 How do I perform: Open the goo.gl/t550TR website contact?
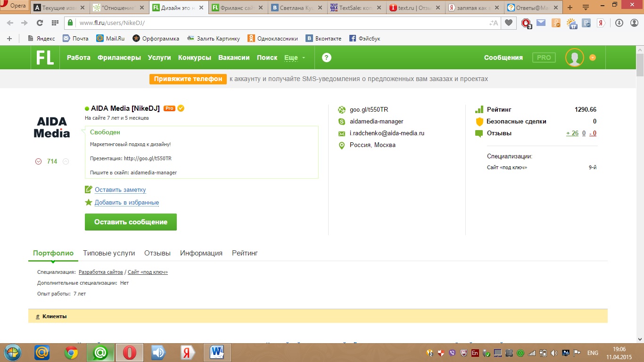point(369,110)
